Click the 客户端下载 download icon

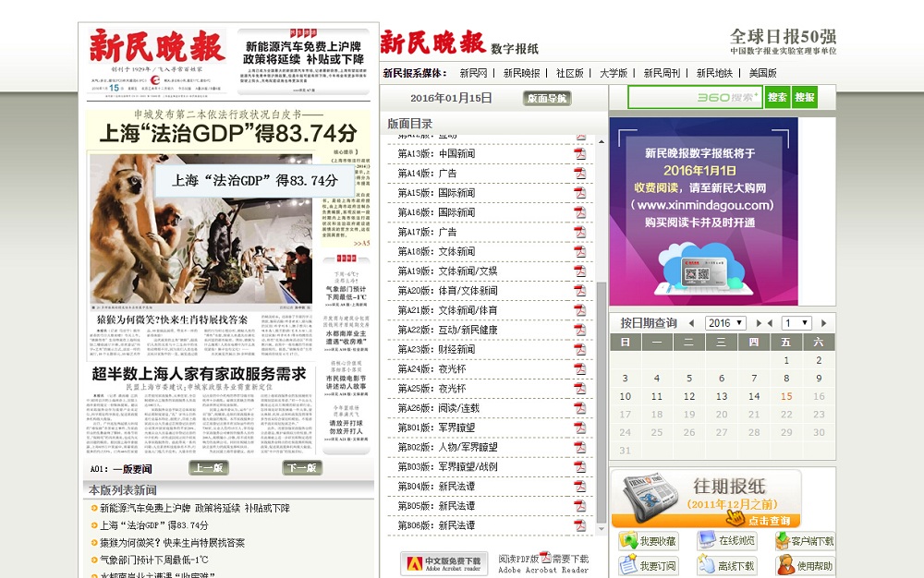point(805,540)
